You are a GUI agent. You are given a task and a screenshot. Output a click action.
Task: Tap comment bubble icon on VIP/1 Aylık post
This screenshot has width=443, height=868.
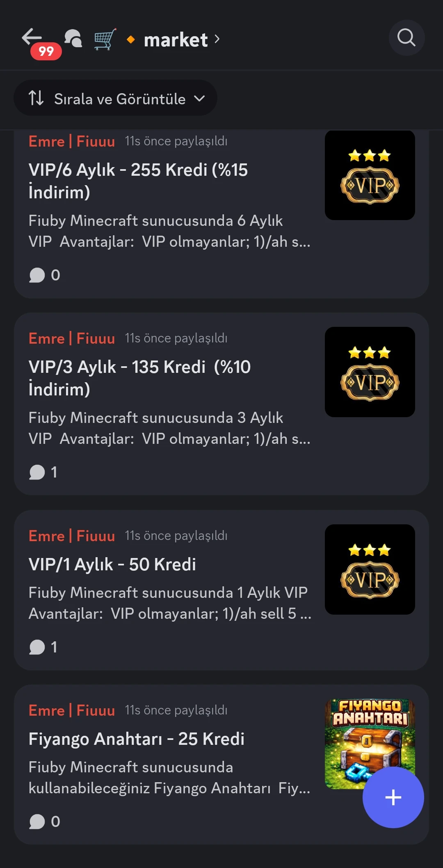click(x=37, y=647)
